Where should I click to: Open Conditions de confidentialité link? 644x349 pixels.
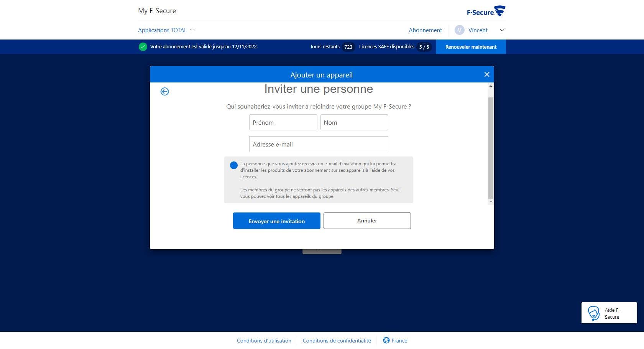(337, 341)
